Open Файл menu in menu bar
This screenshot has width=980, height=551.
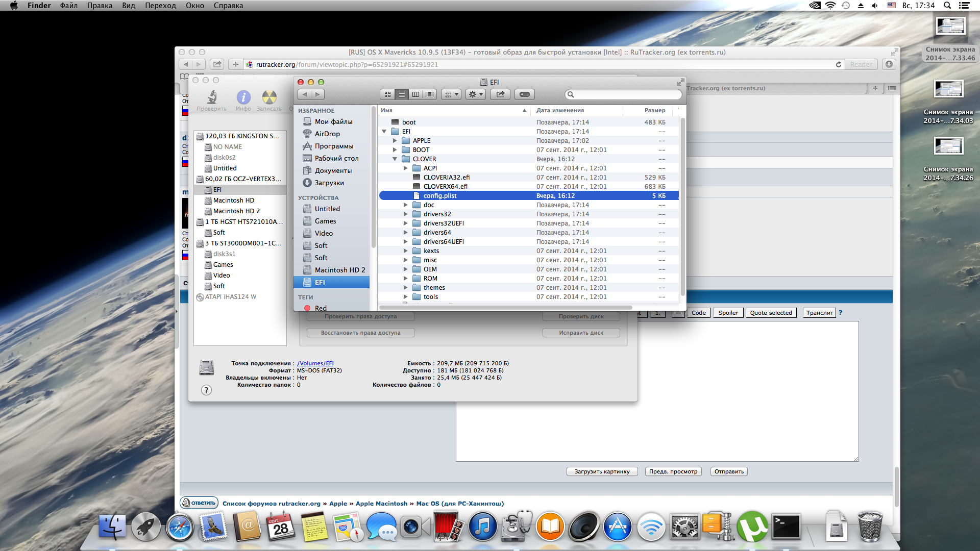click(69, 6)
